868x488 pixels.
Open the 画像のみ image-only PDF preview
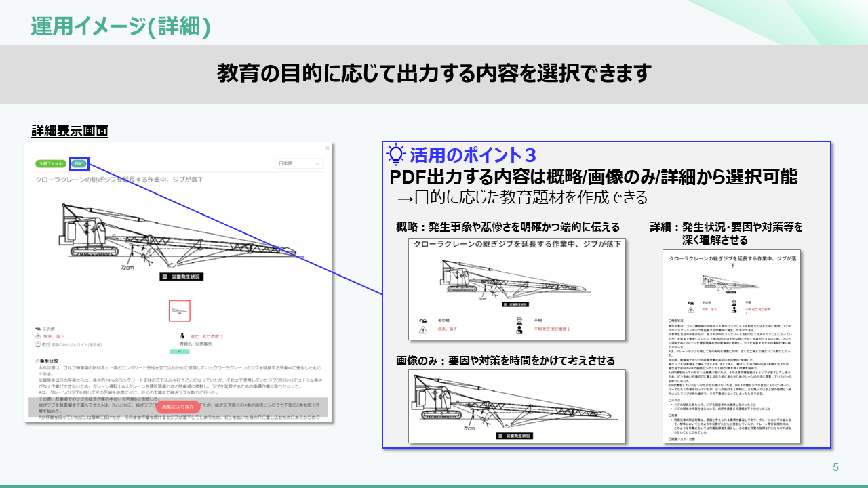click(x=516, y=405)
